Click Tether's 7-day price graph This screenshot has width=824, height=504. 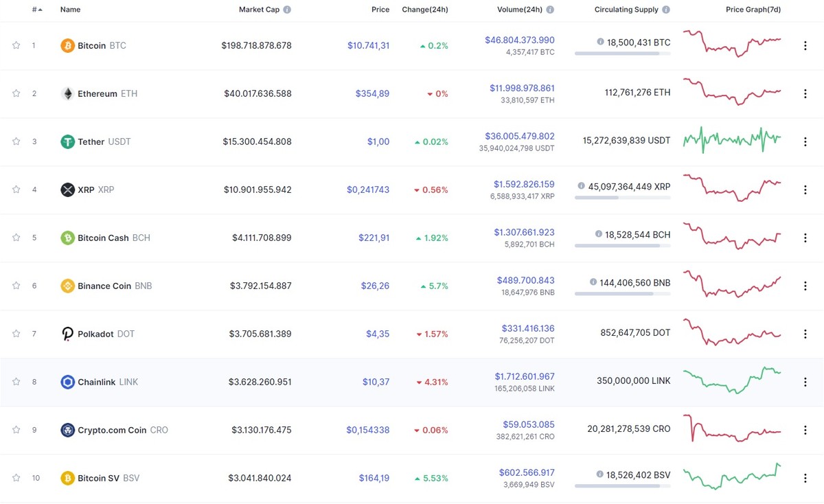point(731,139)
